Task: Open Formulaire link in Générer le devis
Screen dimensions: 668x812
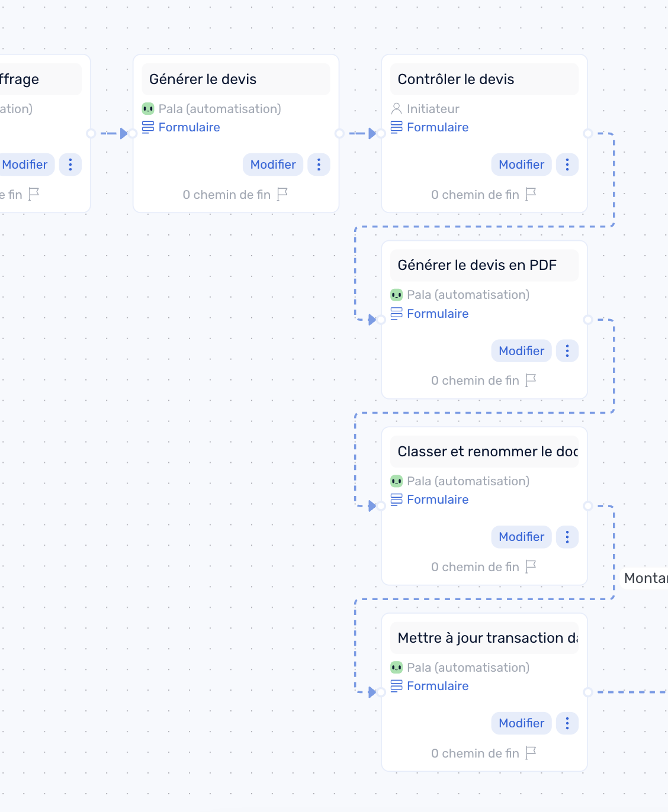Action: (189, 127)
